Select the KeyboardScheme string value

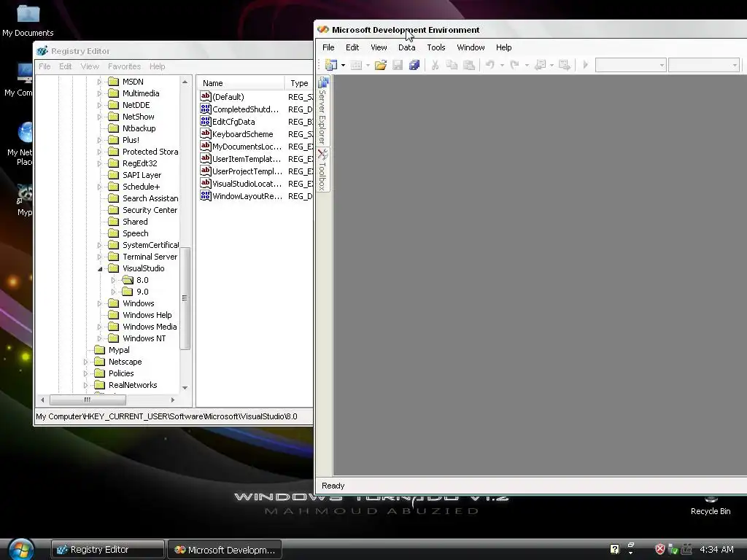[x=242, y=134]
